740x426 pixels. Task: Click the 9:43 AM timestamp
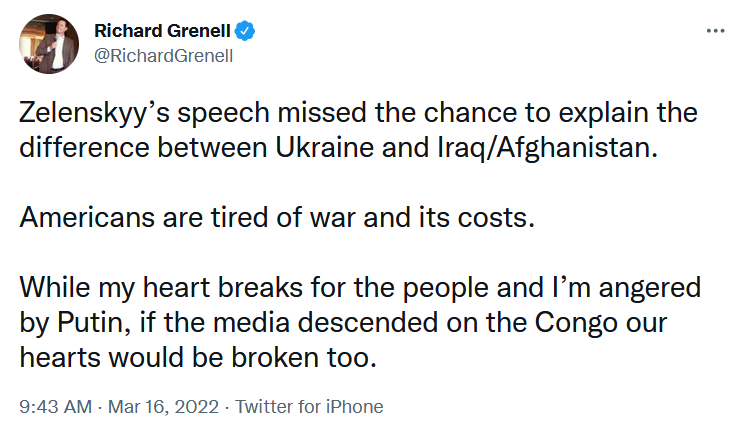point(56,407)
